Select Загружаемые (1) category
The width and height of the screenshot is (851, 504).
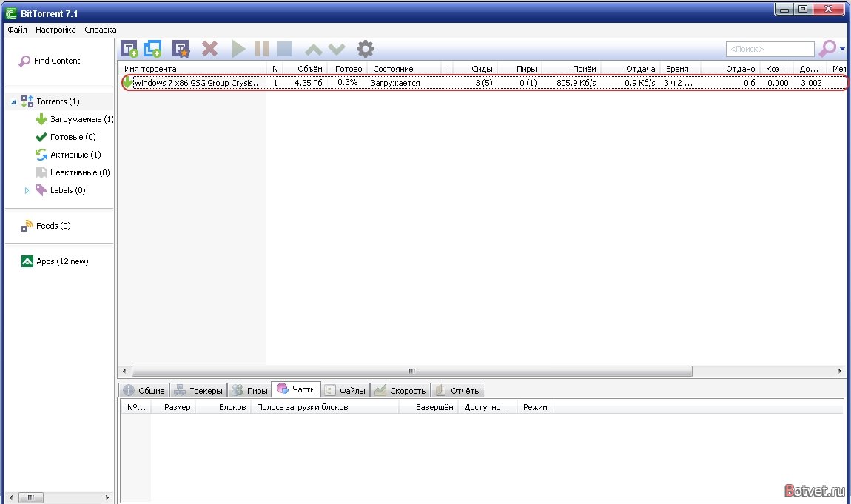tap(81, 119)
